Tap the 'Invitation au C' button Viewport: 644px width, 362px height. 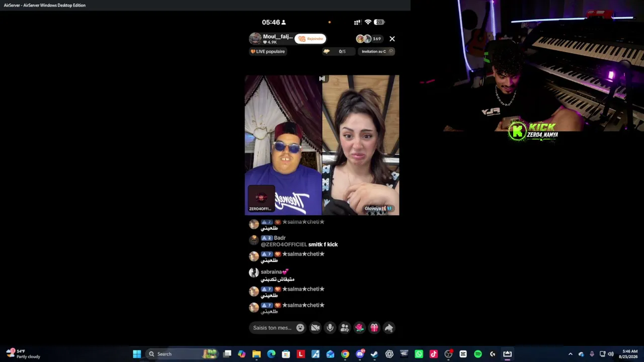tap(377, 51)
